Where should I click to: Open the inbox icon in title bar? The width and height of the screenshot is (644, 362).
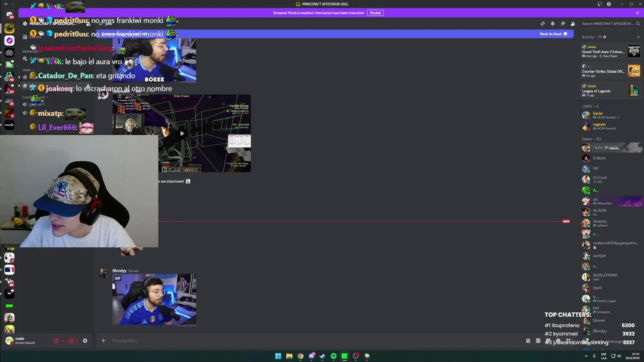tap(600, 4)
